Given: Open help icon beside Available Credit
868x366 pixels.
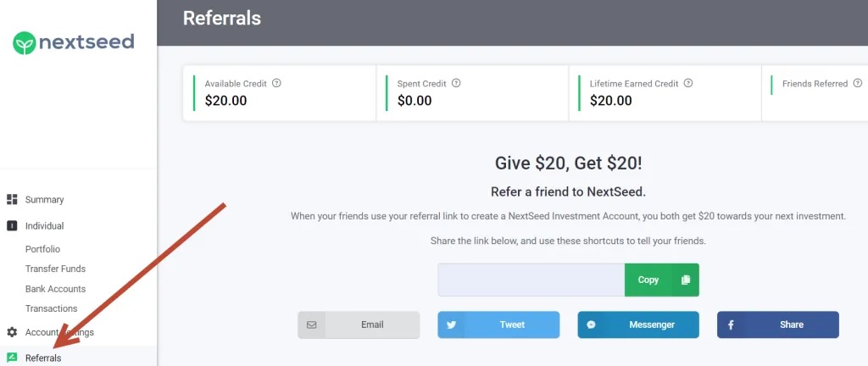Looking at the screenshot, I should pyautogui.click(x=277, y=84).
